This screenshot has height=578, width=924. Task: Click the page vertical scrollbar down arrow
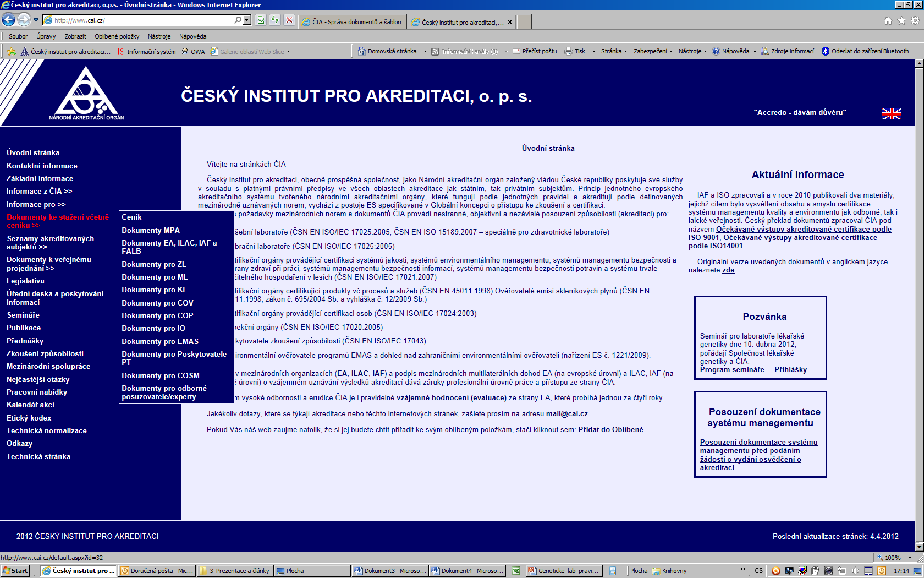(x=919, y=547)
